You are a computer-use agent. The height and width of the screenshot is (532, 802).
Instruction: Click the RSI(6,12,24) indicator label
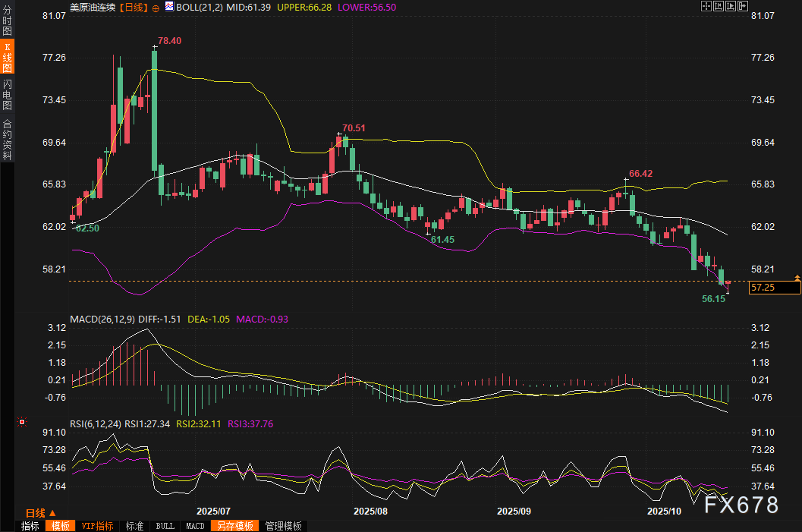coord(96,424)
